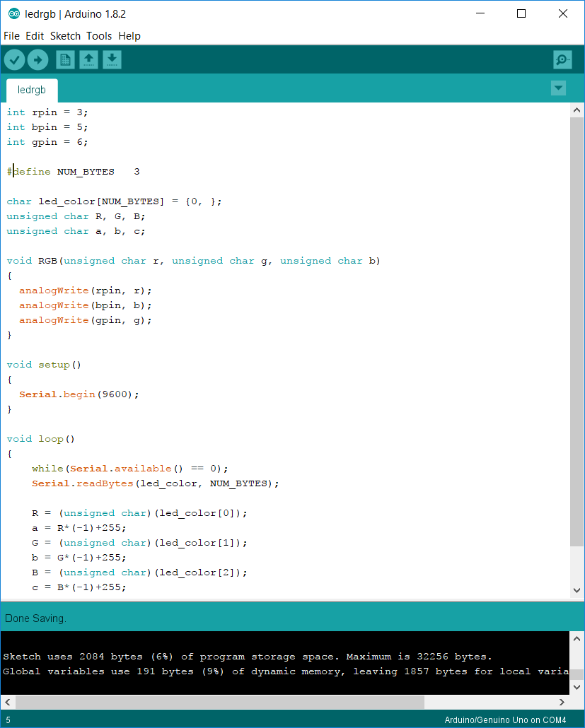Open the Sketch menu
The height and width of the screenshot is (728, 585).
(x=65, y=36)
